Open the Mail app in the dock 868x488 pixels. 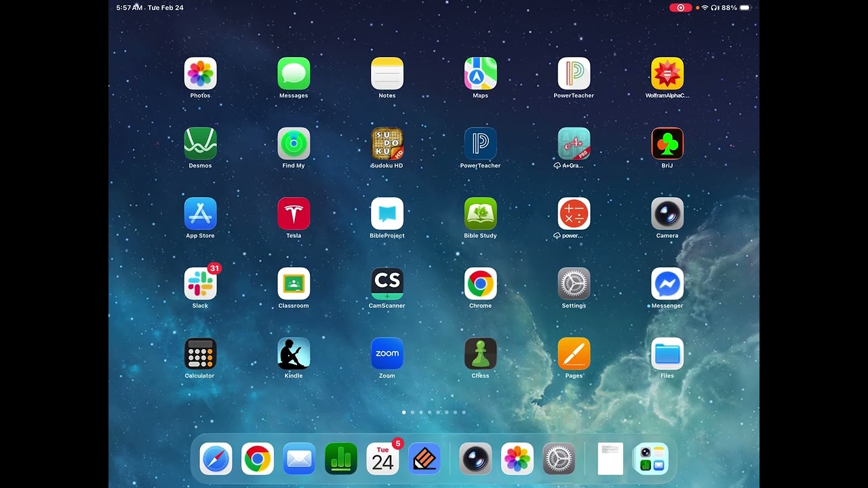[x=299, y=459]
